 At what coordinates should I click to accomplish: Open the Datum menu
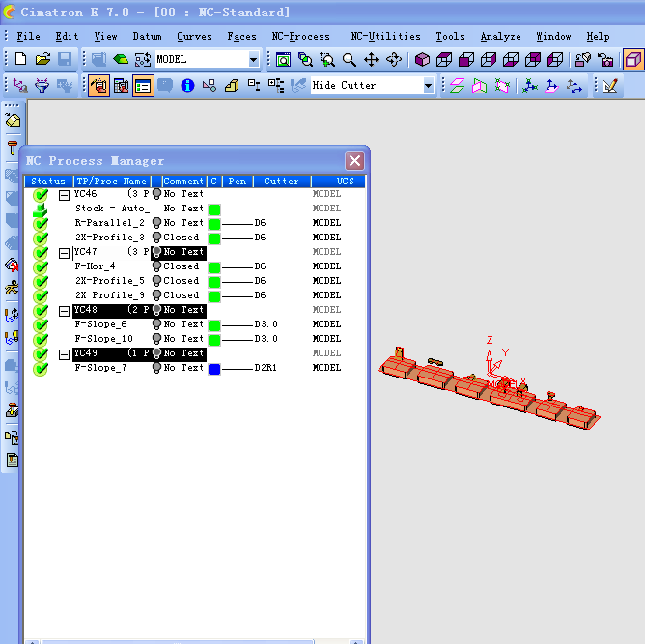coord(147,36)
